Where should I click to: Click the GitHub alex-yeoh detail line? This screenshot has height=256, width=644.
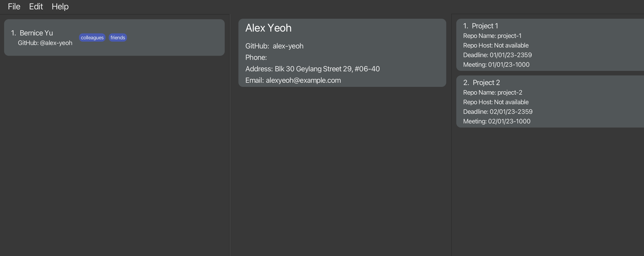[x=274, y=46]
